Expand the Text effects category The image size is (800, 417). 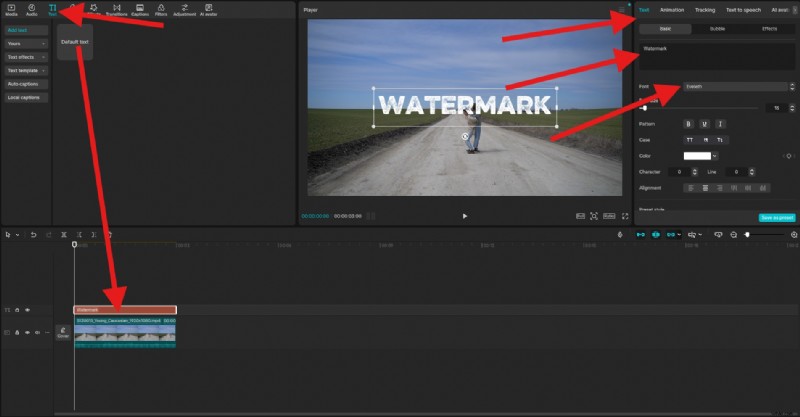(x=27, y=57)
